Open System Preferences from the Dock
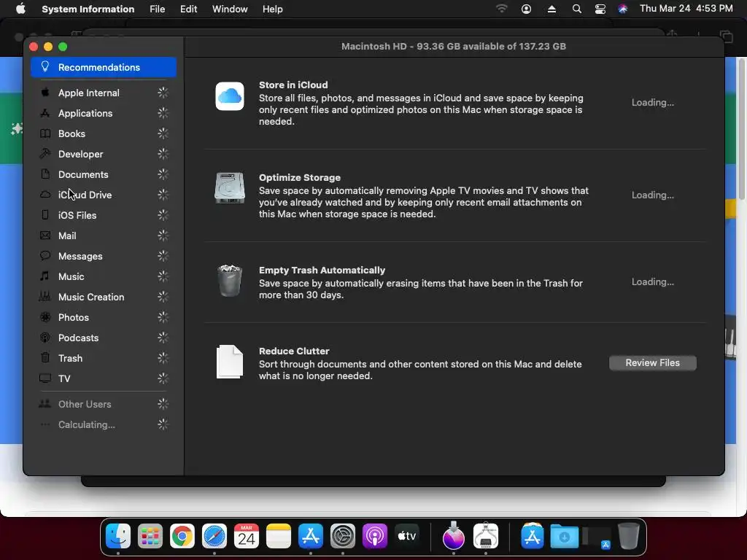 [x=343, y=536]
